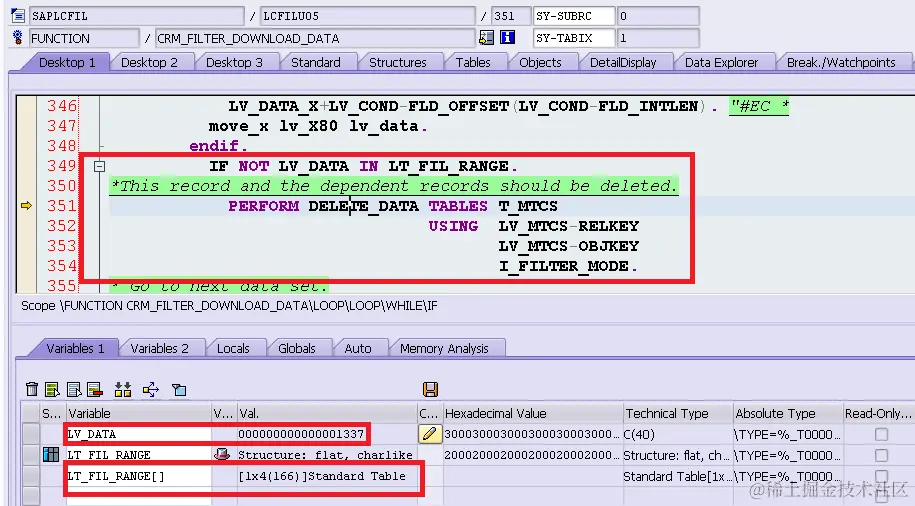Click the pencil change-value icon for LV_DATA
915x506 pixels.
[429, 434]
